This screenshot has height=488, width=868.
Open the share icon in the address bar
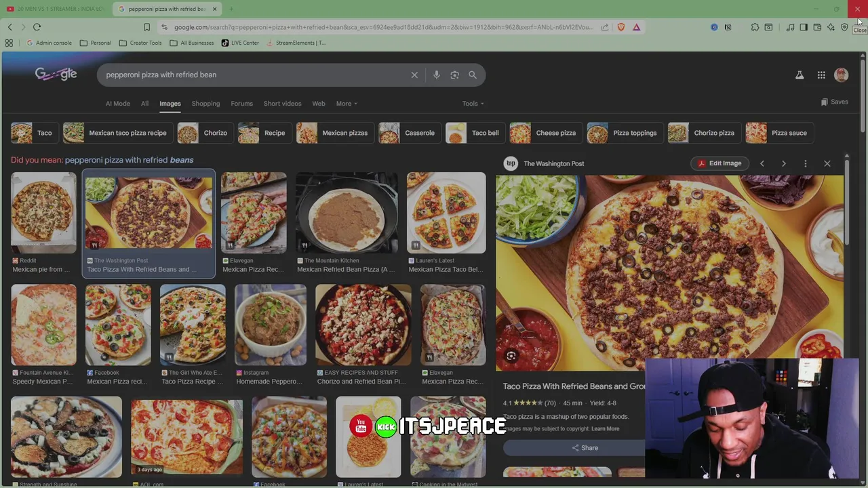click(x=605, y=27)
